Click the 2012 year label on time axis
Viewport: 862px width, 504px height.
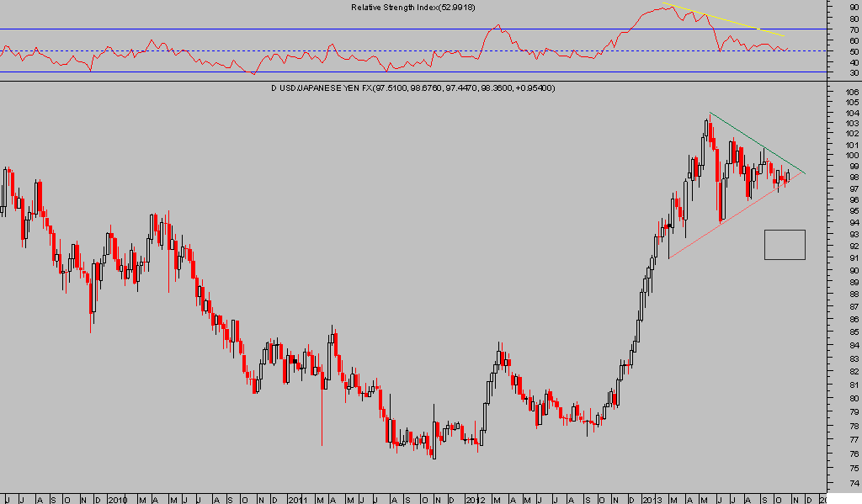475,498
